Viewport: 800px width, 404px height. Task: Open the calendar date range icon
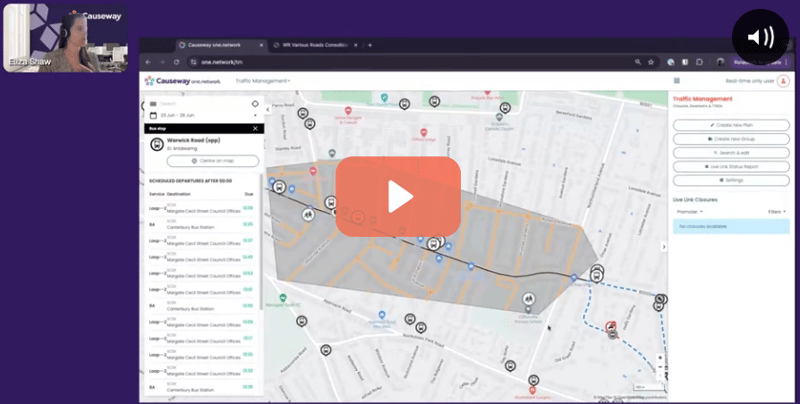(153, 116)
